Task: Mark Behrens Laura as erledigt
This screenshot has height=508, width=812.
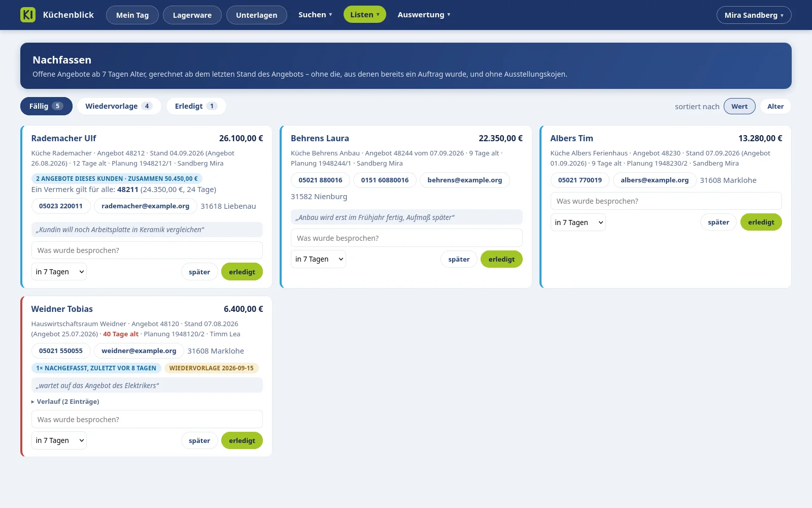Action: (501, 259)
